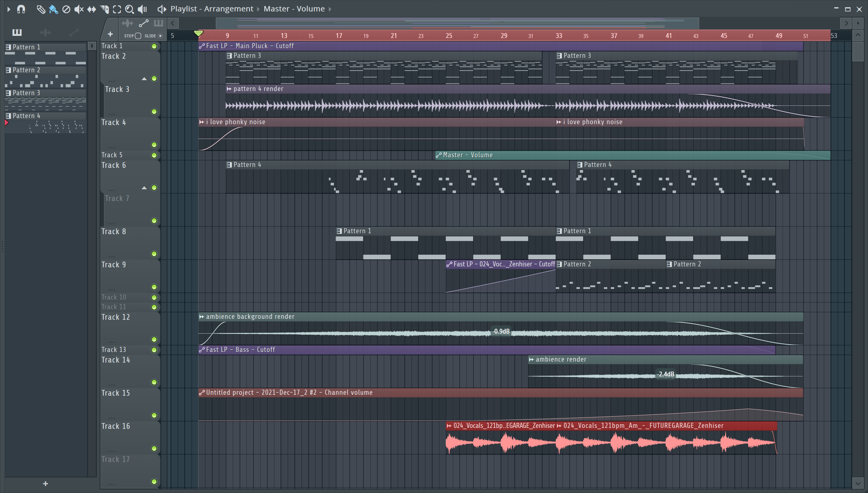This screenshot has height=493, width=868.
Task: Click the -2.4dB gain label on Track 14
Action: [665, 375]
